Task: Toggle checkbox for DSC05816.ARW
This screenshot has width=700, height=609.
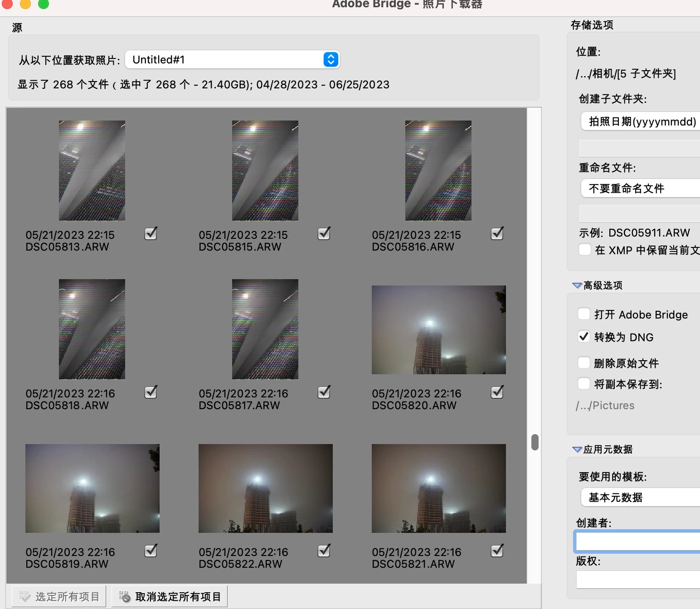Action: tap(497, 233)
